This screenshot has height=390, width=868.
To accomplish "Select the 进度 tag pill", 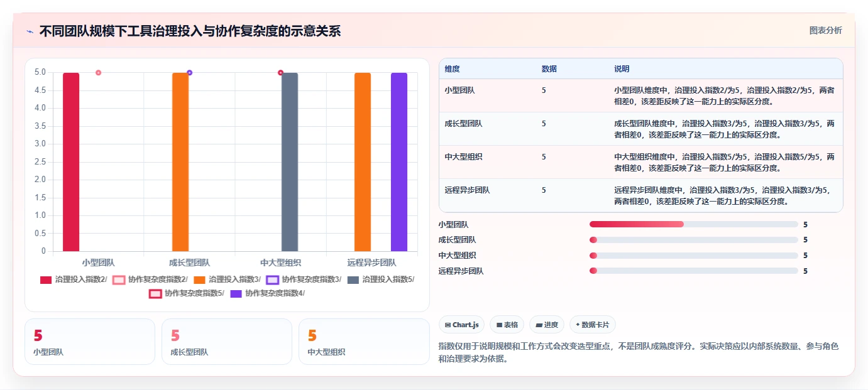I will click(x=547, y=325).
